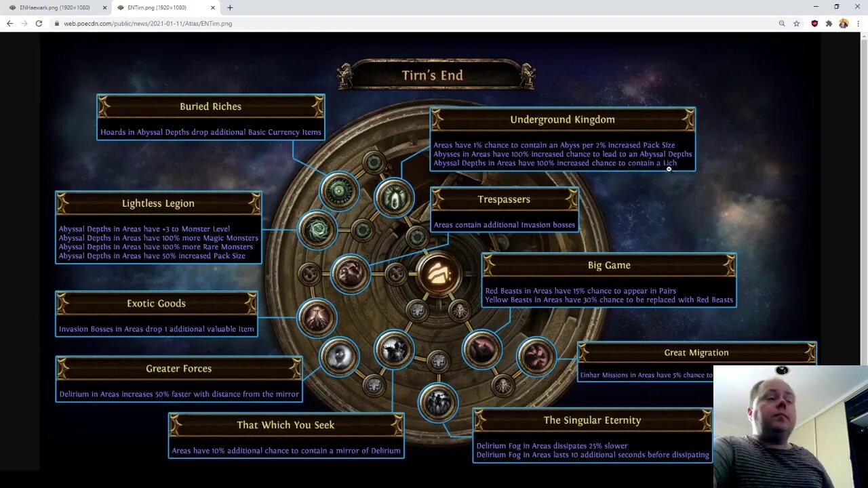This screenshot has width=868, height=488.
Task: Click the Trespassers heading
Action: (504, 199)
